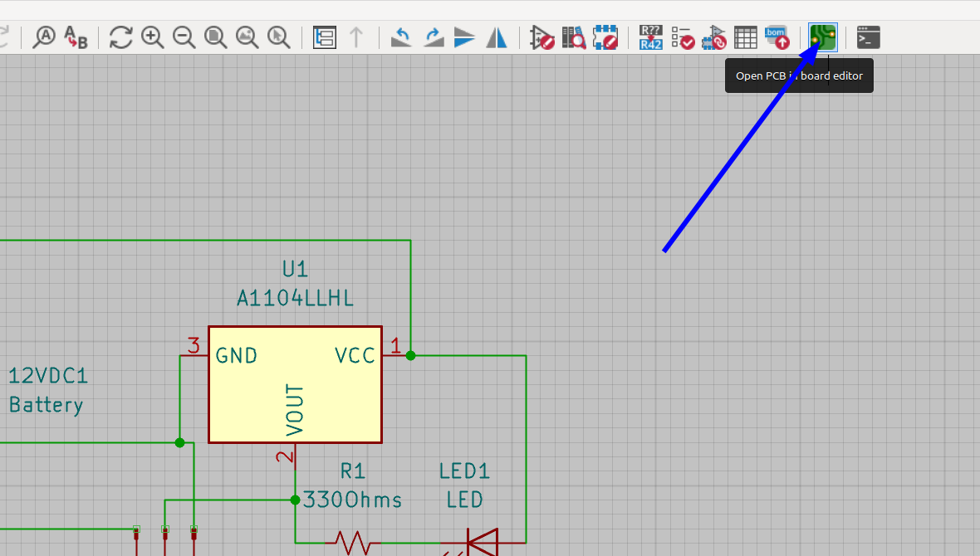Select the U1 A1104LLHL component

coord(295,384)
